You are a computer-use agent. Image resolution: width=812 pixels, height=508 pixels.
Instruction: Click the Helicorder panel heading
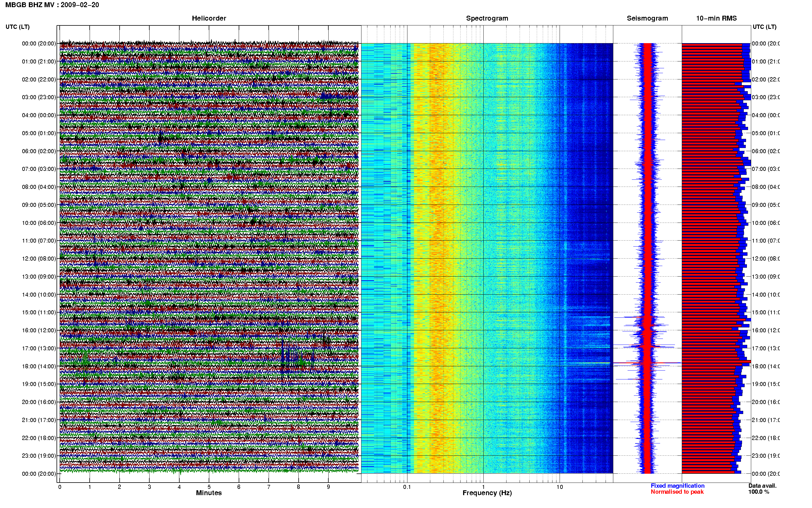(x=209, y=18)
